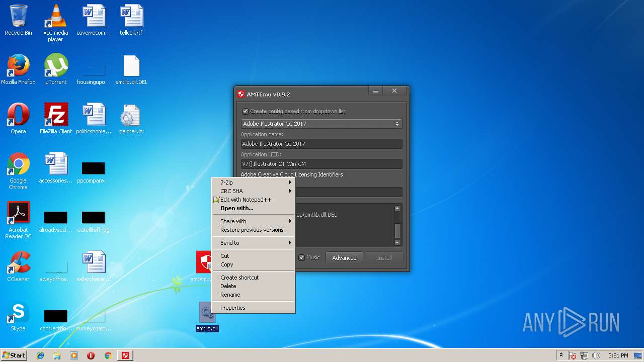Click the Advanced button

click(344, 258)
